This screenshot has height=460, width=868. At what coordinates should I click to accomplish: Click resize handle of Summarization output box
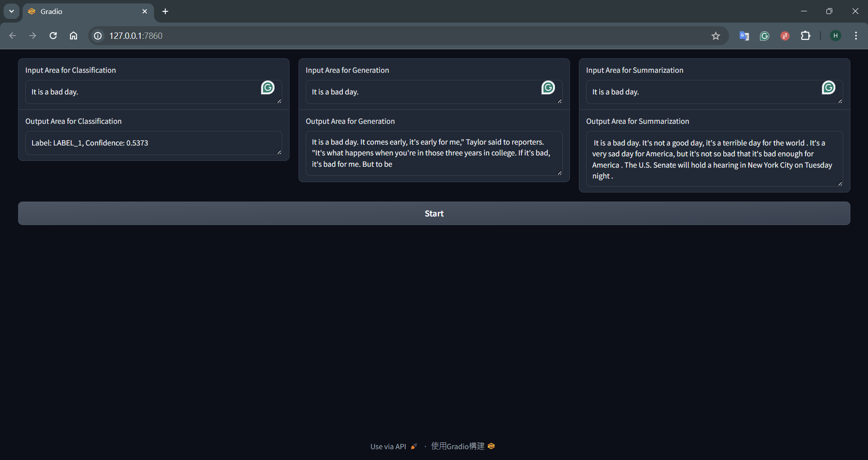(x=840, y=184)
